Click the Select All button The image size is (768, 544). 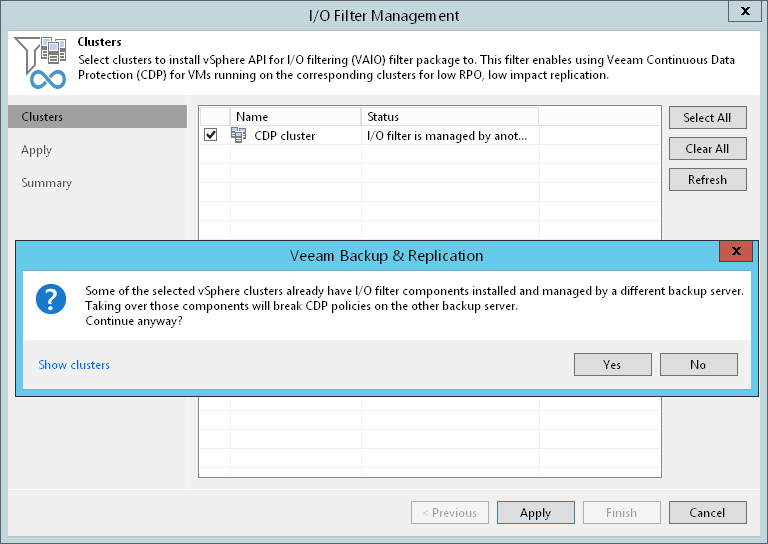[x=708, y=118]
